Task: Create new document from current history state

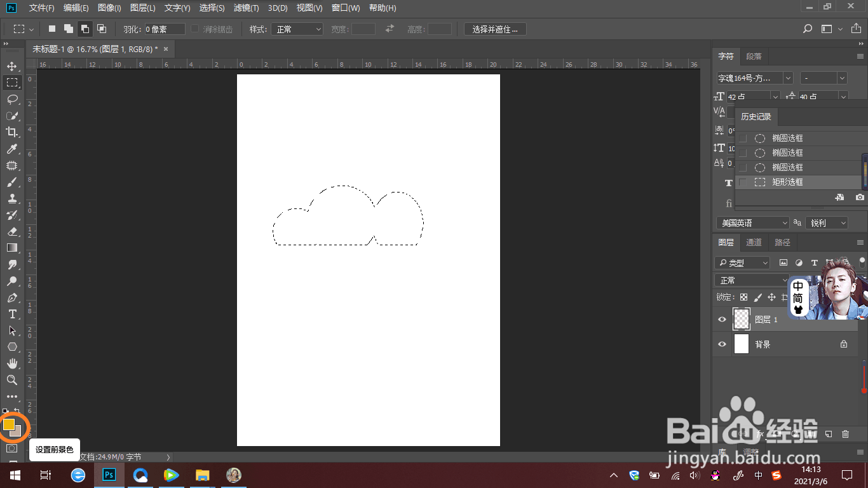Action: pyautogui.click(x=839, y=198)
